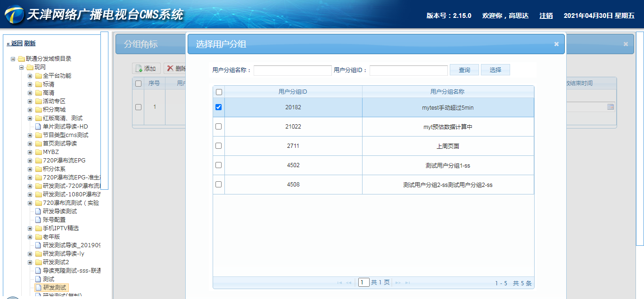Go to last page using the pager icon
The height and width of the screenshot is (299, 644).
click(x=407, y=283)
